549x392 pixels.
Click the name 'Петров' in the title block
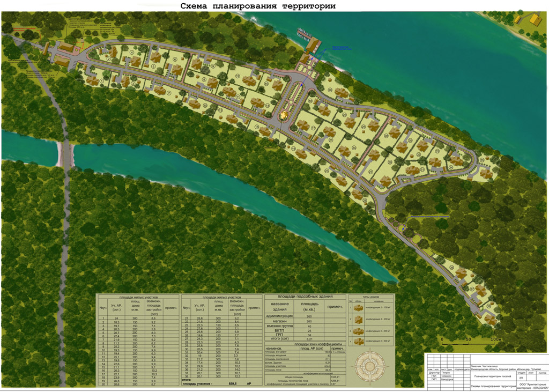tap(446, 373)
